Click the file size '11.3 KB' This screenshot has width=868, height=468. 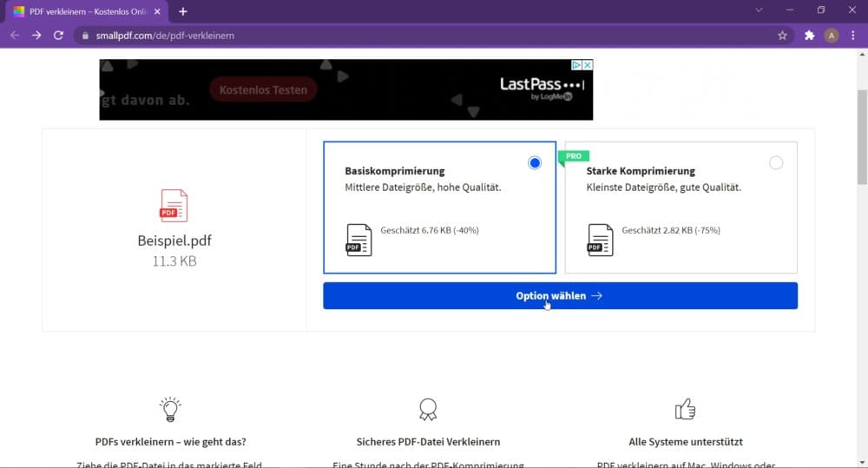[174, 260]
